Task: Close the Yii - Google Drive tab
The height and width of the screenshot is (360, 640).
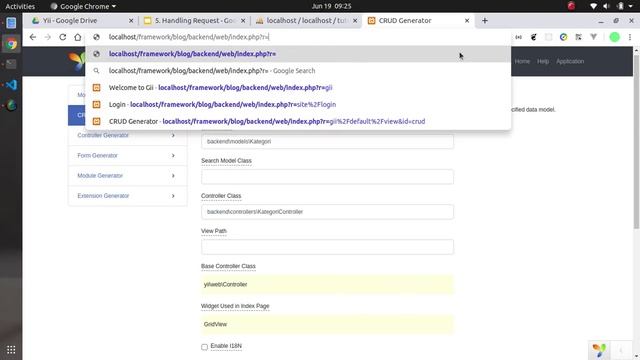Action: [131, 20]
